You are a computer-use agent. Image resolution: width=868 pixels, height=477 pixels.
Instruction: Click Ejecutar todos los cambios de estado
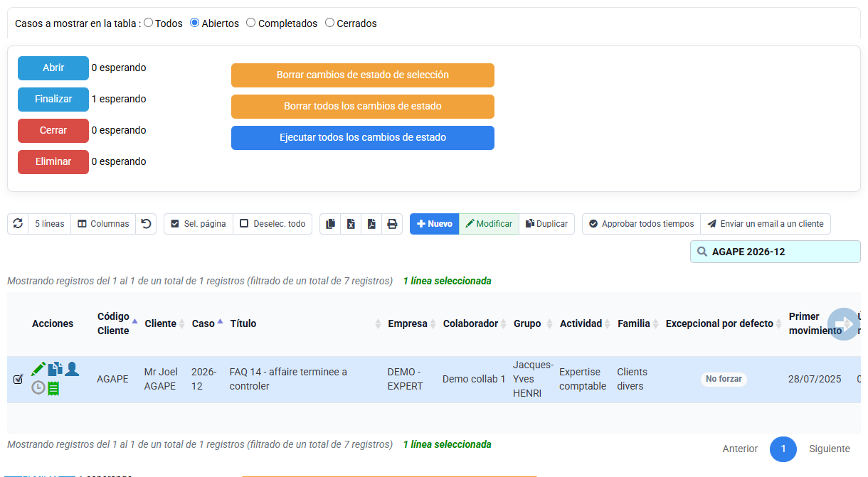point(363,138)
